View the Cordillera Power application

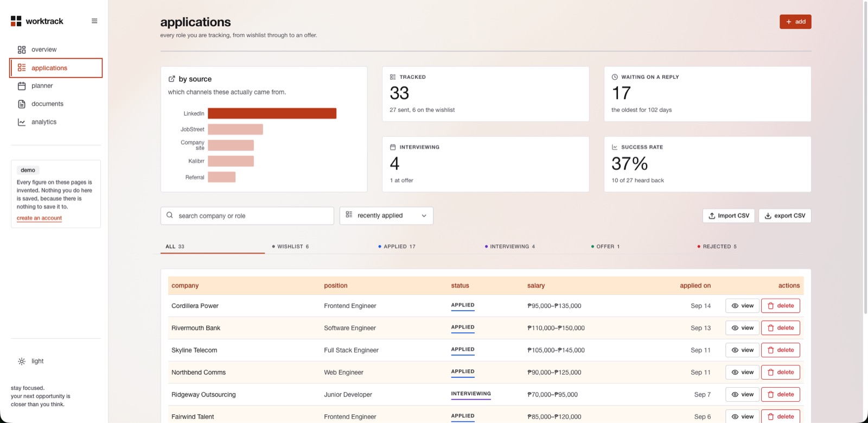coord(742,306)
